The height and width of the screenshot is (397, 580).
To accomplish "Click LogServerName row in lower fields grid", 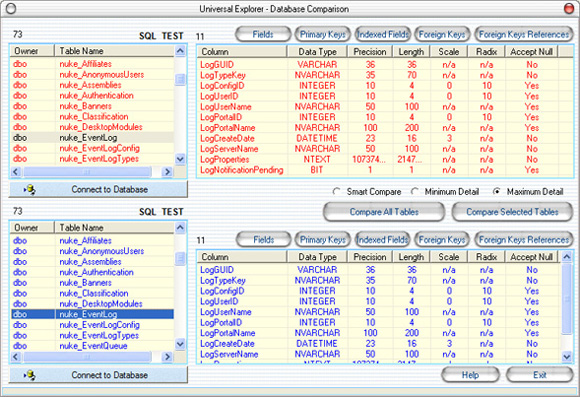I will [x=379, y=354].
